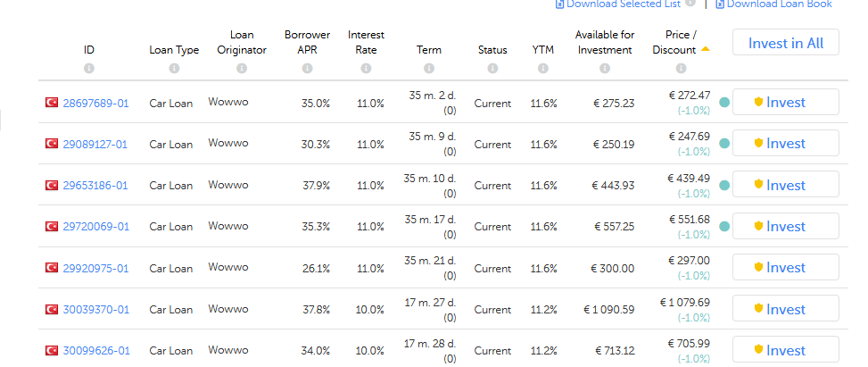Viewport: 868px width, 367px height.
Task: Click the info icon under Borrower APR
Action: tap(308, 69)
